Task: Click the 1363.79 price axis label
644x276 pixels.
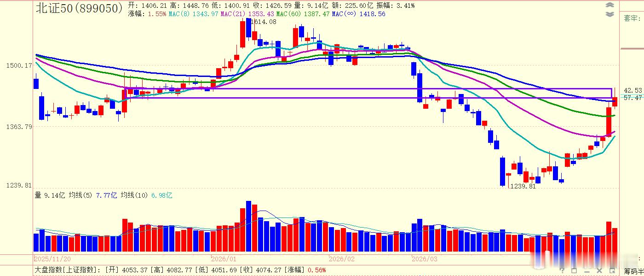Action: 19,127
